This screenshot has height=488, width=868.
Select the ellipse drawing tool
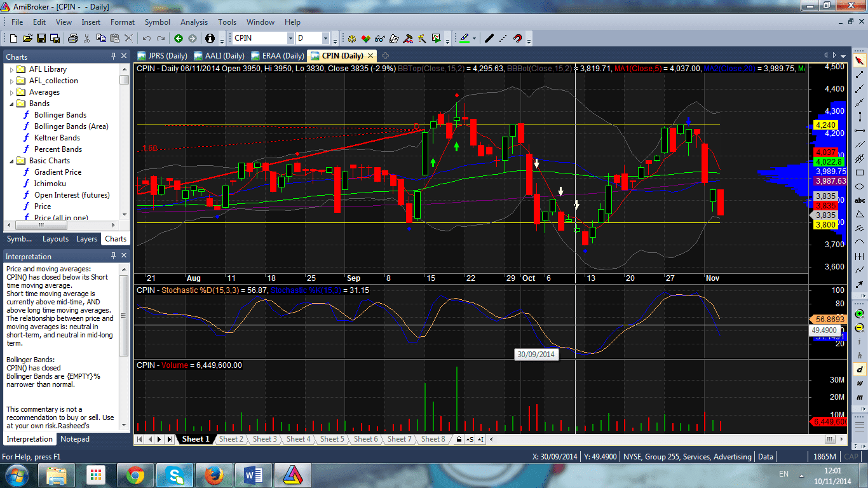tap(860, 187)
